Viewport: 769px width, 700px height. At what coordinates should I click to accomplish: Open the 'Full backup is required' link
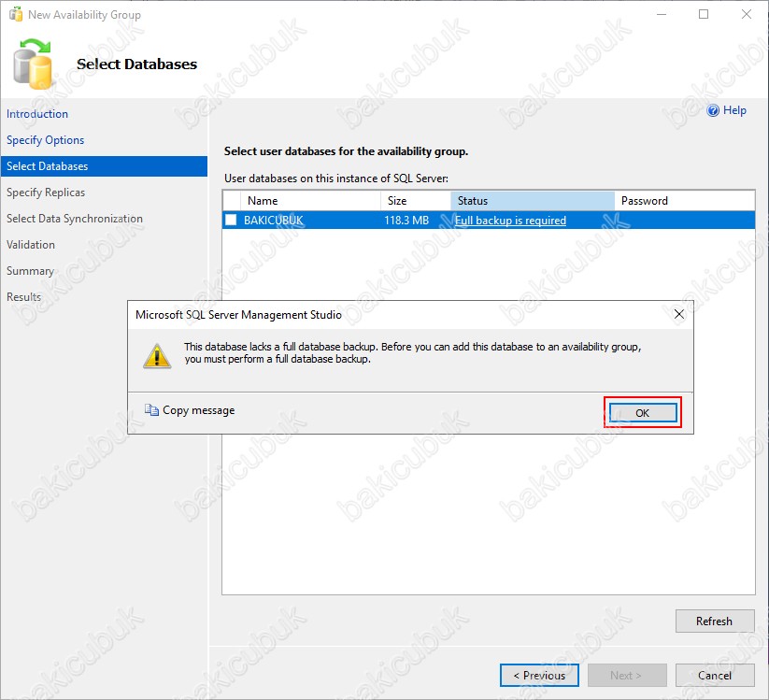tap(510, 221)
